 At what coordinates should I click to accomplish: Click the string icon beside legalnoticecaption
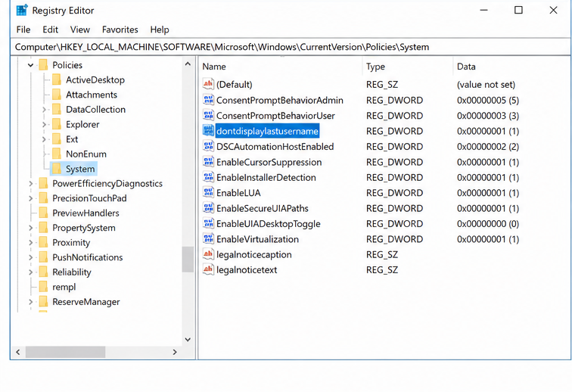(x=208, y=254)
